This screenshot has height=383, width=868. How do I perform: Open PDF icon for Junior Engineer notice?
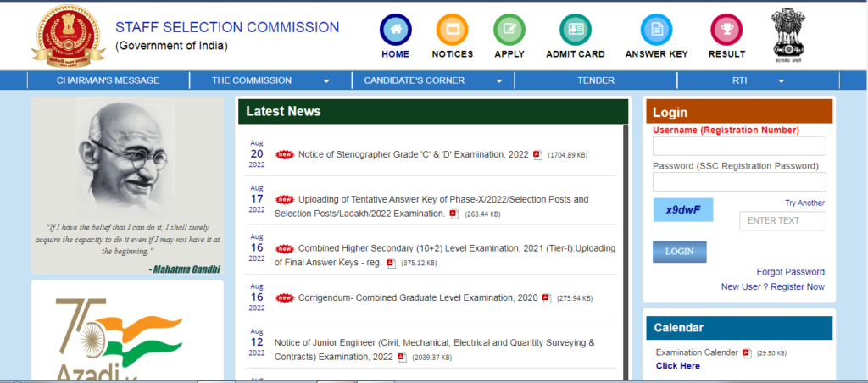point(402,357)
